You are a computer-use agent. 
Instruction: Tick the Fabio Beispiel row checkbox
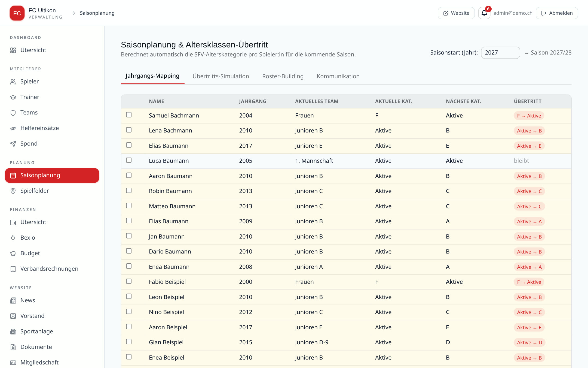129,281
